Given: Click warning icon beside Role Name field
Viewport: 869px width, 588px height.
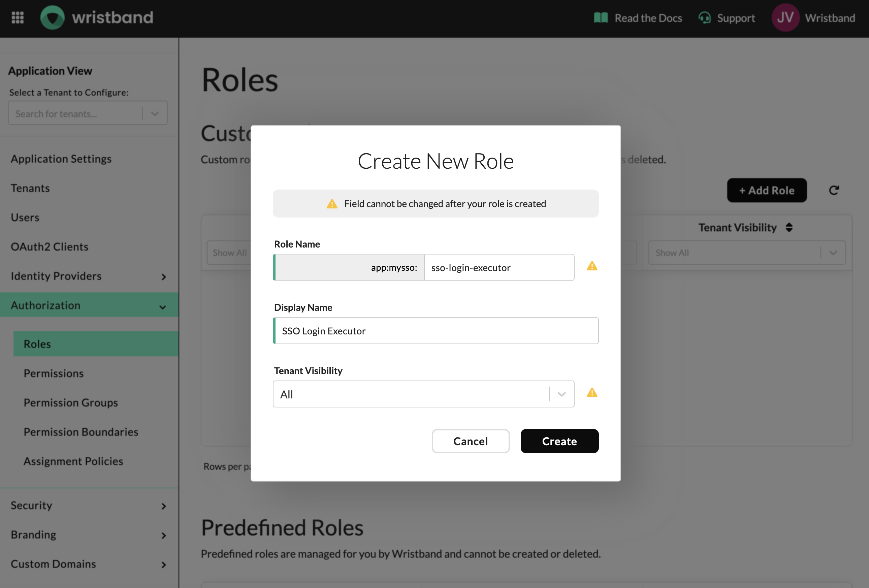Looking at the screenshot, I should coord(591,266).
